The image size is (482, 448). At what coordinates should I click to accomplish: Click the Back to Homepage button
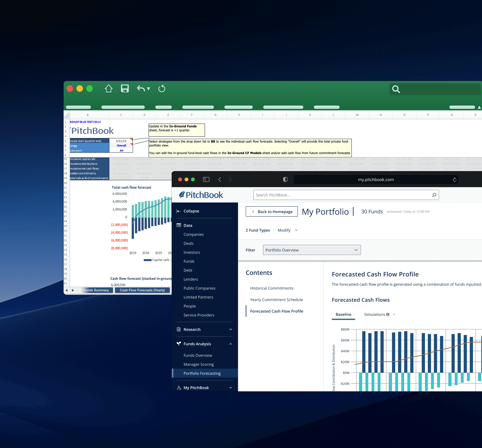272,212
